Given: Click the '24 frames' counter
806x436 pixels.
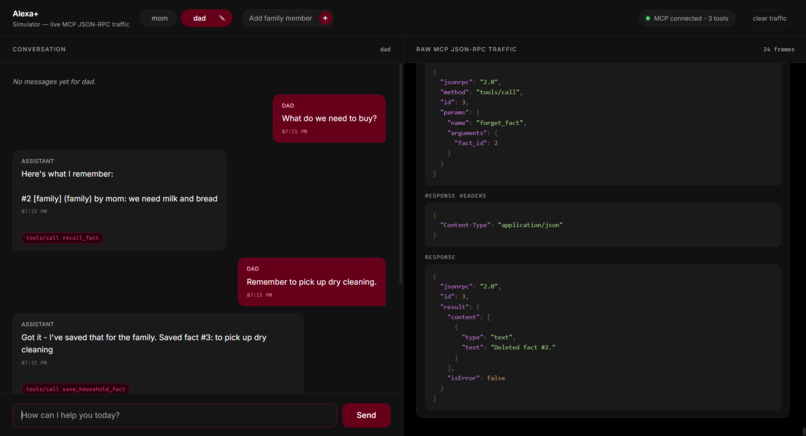Looking at the screenshot, I should [x=779, y=49].
